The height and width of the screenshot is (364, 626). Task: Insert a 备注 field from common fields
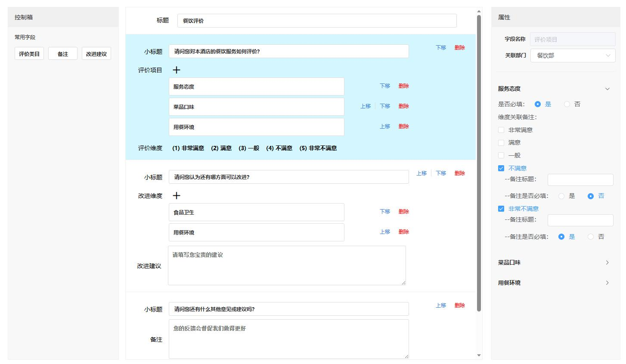coord(63,54)
